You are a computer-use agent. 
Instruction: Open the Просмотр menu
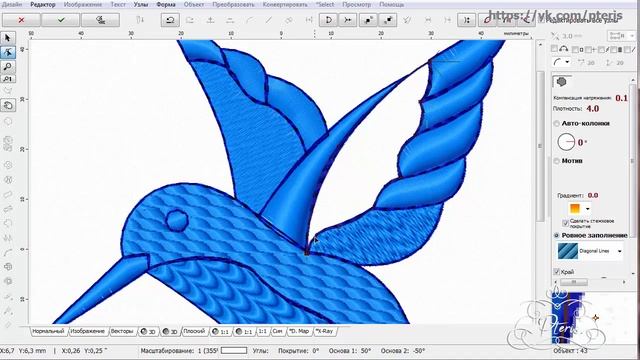[357, 4]
